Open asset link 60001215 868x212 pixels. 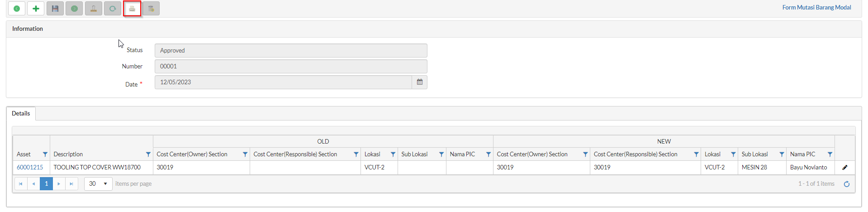click(x=30, y=167)
